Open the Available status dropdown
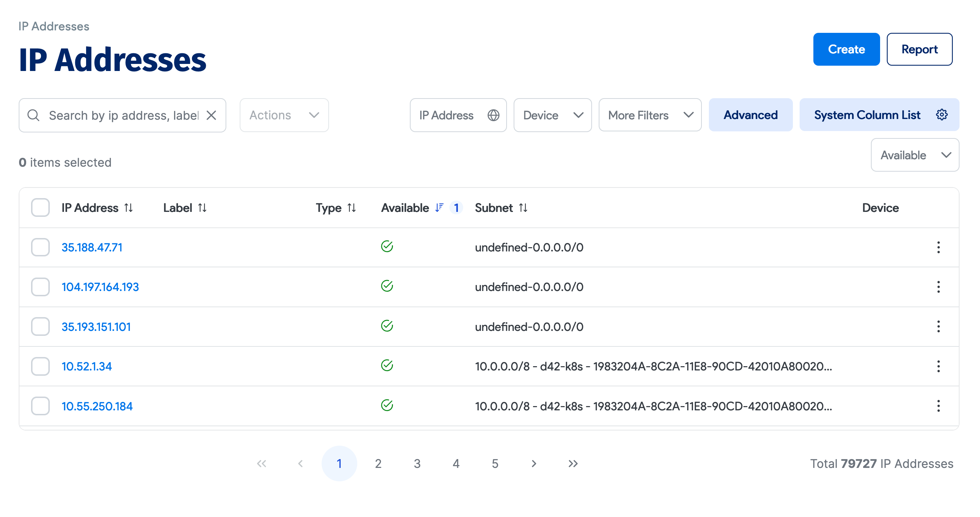Screen dimensions: 980x517 coord(915,155)
